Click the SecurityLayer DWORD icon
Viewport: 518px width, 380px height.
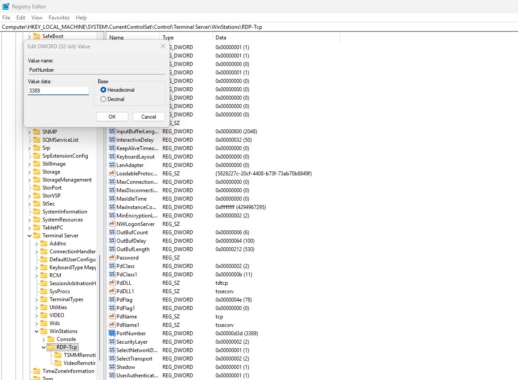point(112,342)
